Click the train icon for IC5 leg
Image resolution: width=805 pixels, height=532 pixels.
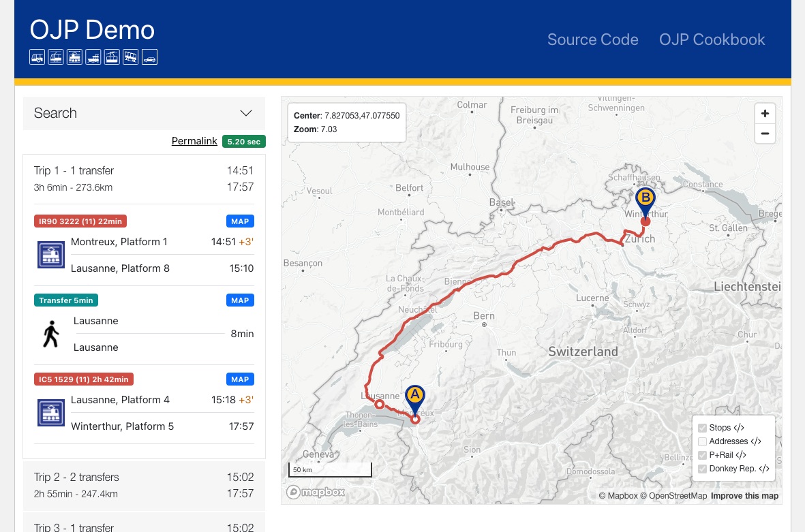coord(51,413)
